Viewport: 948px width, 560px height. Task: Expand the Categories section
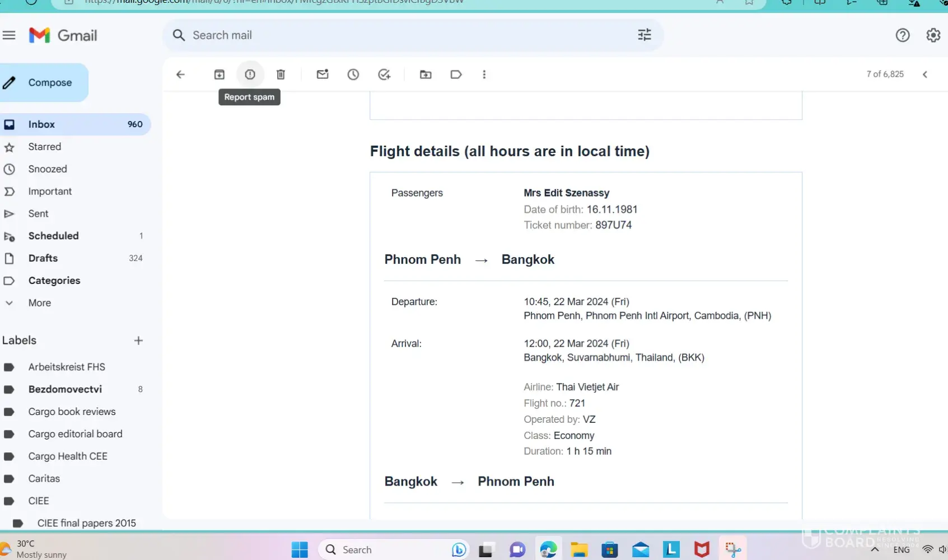[74, 281]
